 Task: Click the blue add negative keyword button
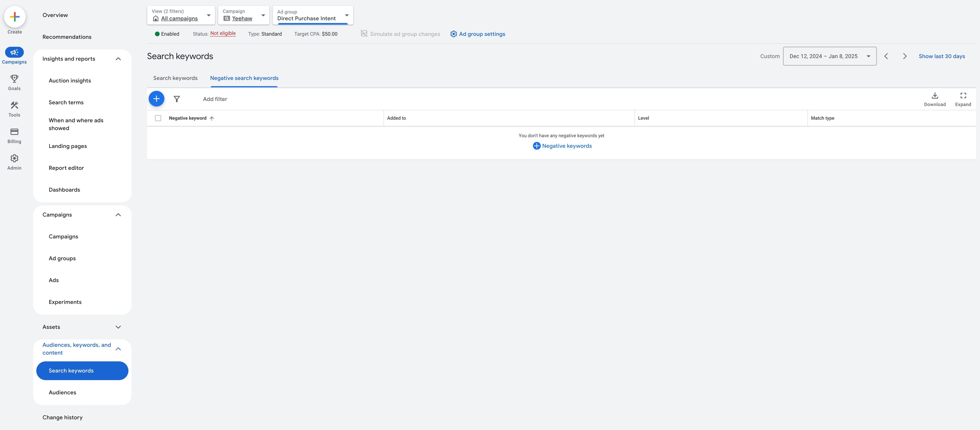(156, 99)
